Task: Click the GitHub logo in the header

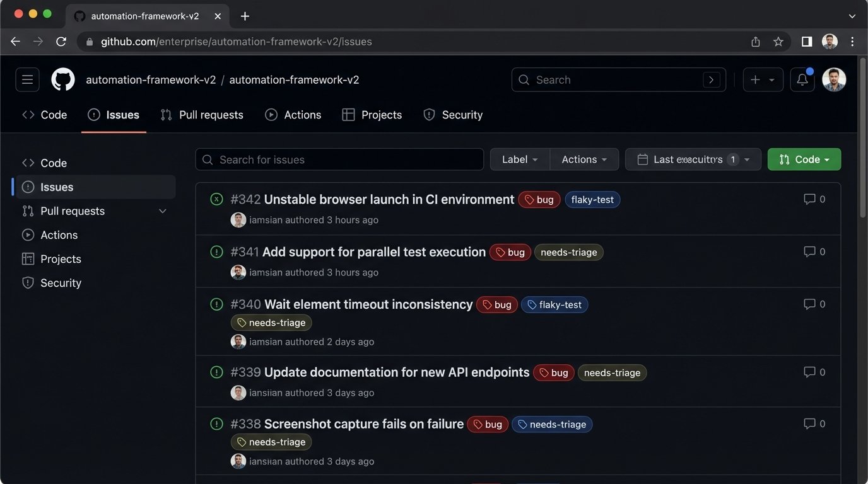Action: click(62, 79)
